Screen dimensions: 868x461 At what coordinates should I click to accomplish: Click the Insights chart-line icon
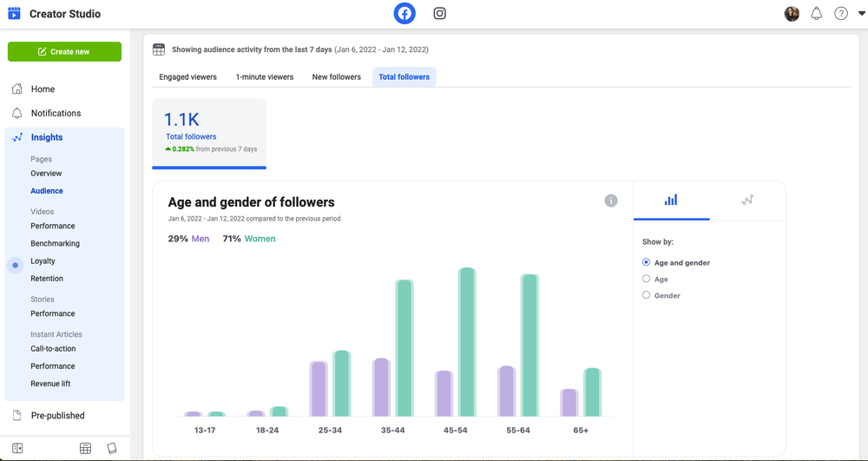(x=17, y=137)
